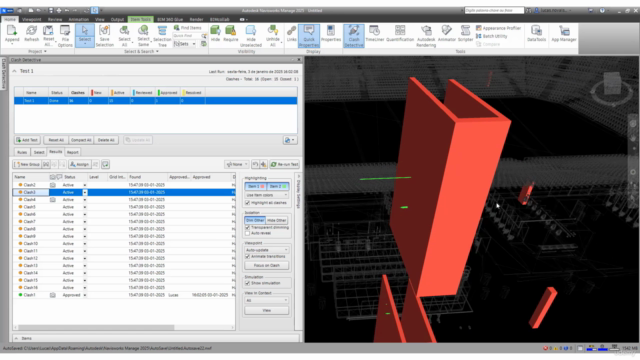Click the Select Same icon
Image resolution: width=640 pixels, height=360 pixels.
(143, 36)
